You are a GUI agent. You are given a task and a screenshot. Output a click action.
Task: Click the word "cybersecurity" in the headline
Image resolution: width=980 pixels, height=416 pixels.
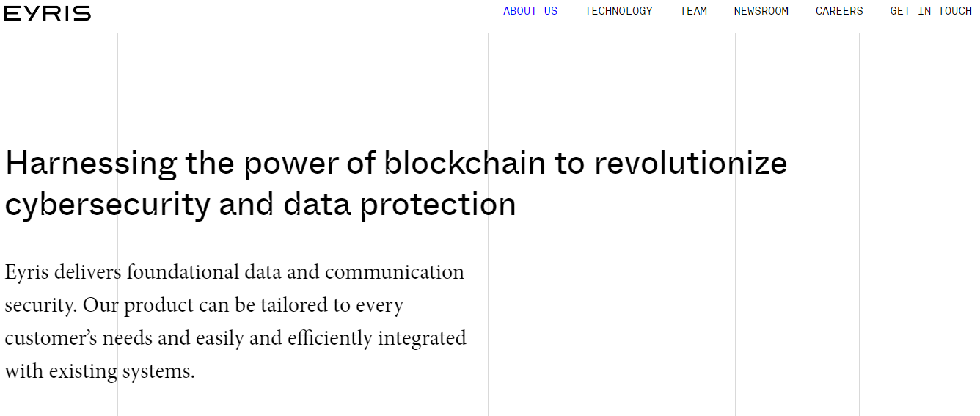pyautogui.click(x=107, y=205)
